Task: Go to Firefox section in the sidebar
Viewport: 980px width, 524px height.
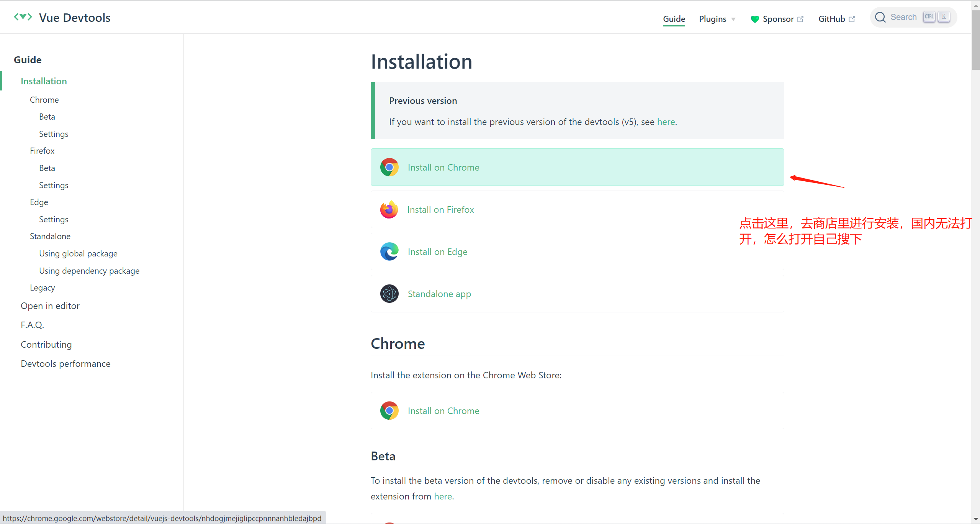Action: pos(42,151)
